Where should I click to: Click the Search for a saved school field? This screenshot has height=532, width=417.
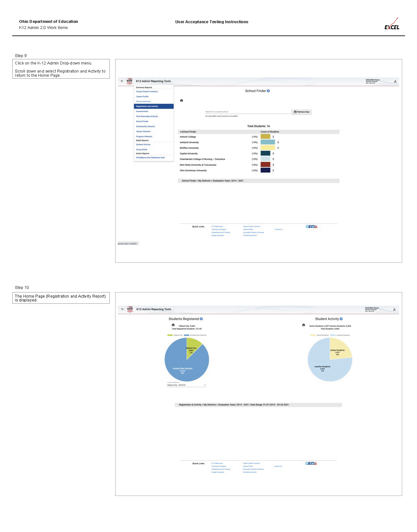click(x=248, y=112)
